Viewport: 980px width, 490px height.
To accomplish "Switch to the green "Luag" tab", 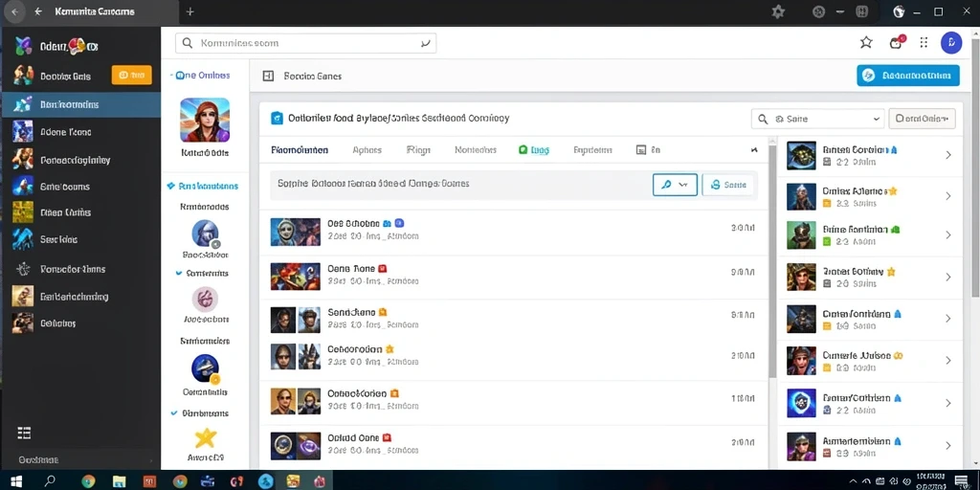I will [x=534, y=150].
